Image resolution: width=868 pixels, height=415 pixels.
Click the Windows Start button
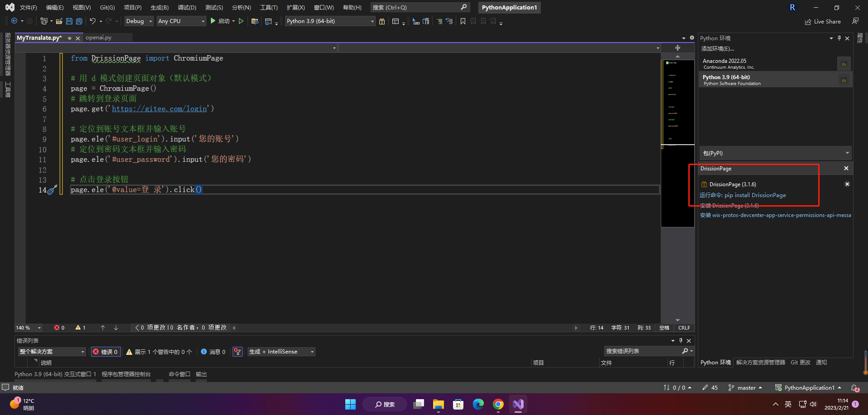click(x=351, y=404)
